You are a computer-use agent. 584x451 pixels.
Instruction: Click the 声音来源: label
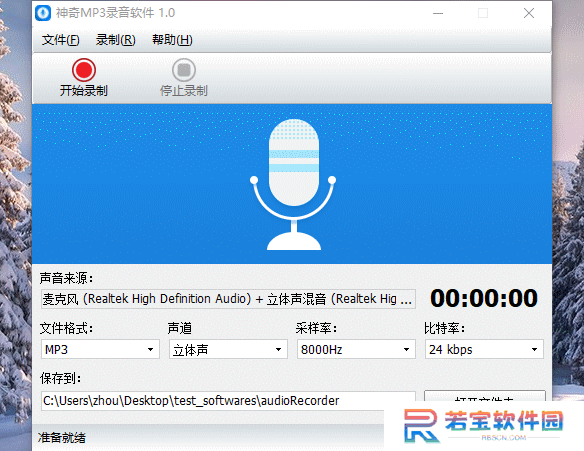[x=66, y=278]
